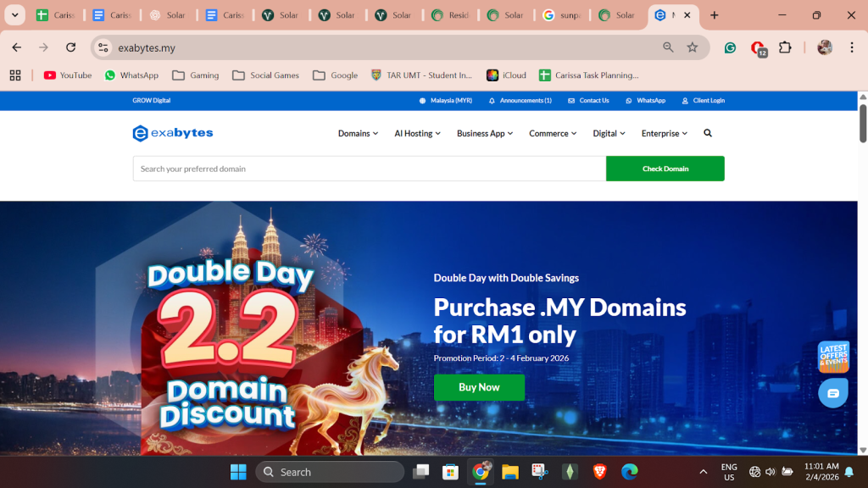Open ENG US language switcher

click(729, 472)
